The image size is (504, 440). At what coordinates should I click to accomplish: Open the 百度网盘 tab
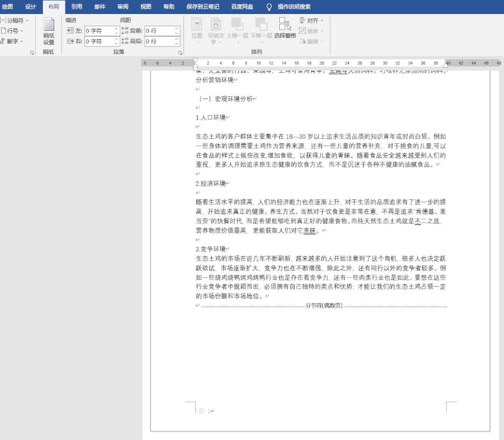(x=242, y=7)
